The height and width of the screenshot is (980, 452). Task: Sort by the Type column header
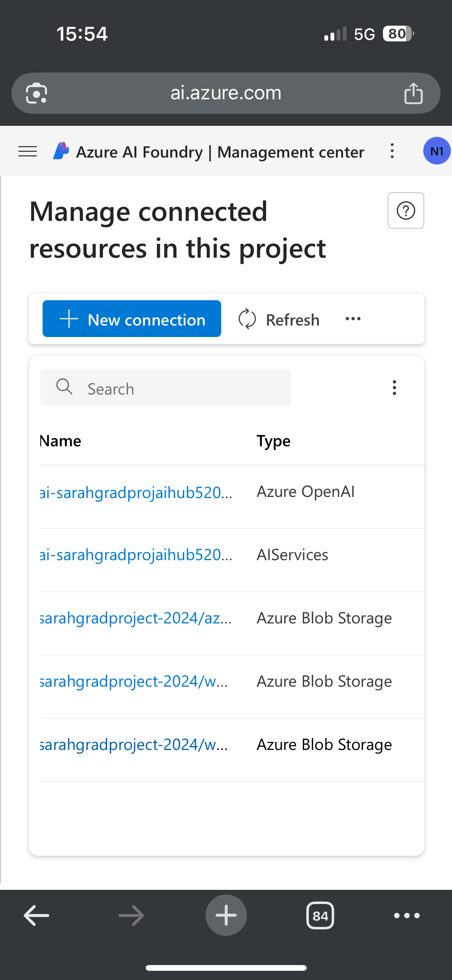(273, 441)
